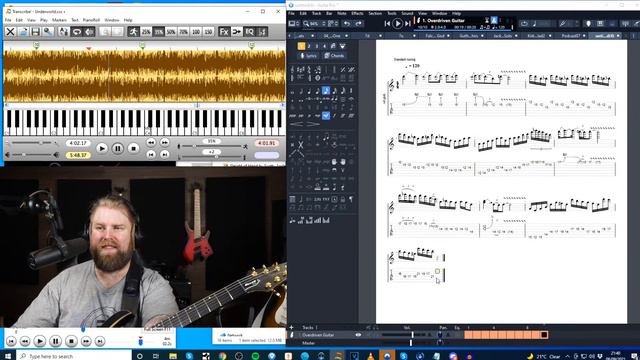Open the Windows Start menu
The width and height of the screenshot is (640, 360).
[x=8, y=356]
